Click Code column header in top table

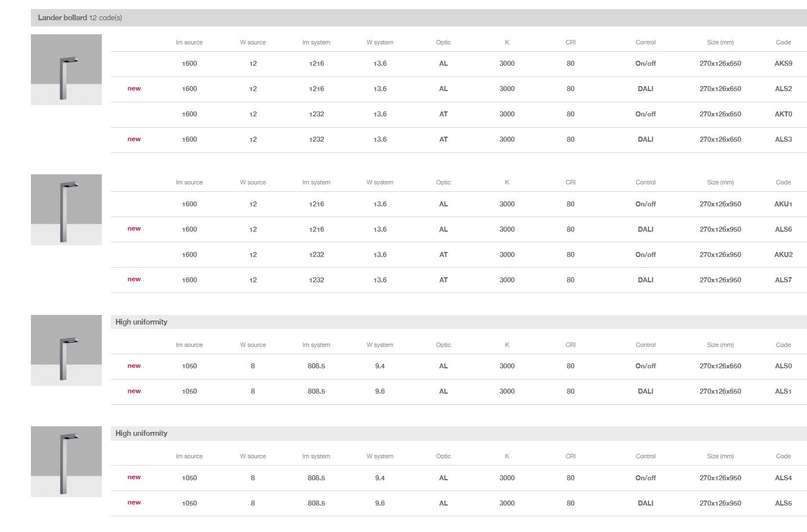tap(783, 42)
